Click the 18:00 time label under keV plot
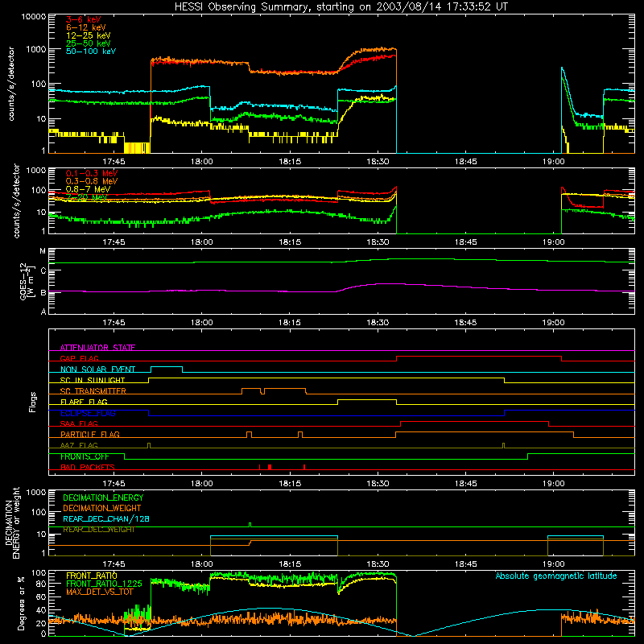Image resolution: width=644 pixels, height=644 pixels. pyautogui.click(x=201, y=162)
